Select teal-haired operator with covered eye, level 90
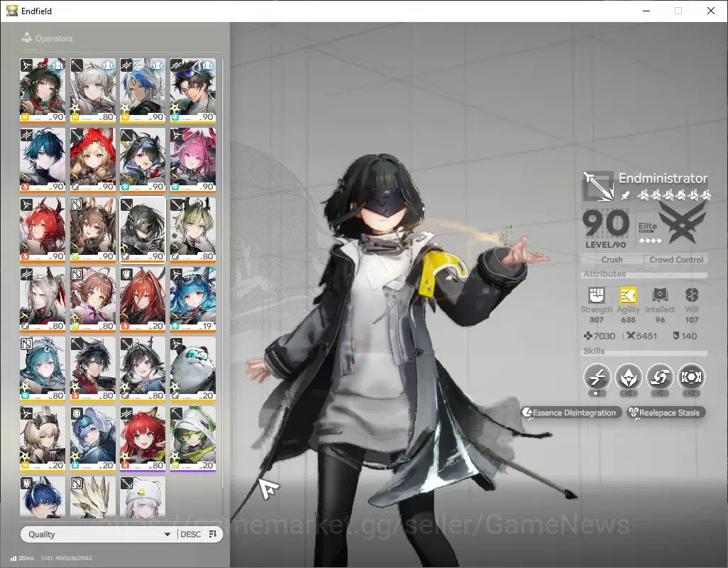The width and height of the screenshot is (728, 568). (43, 160)
